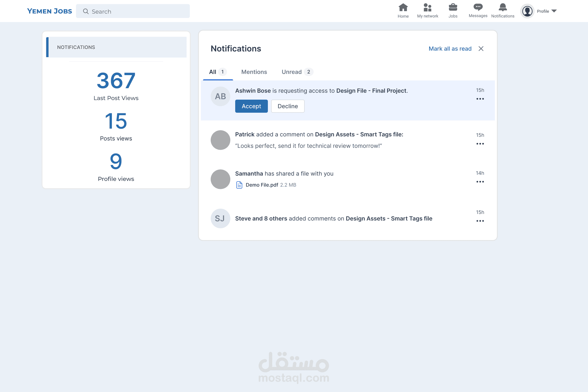
Task: Decline the Design File access request
Action: pyautogui.click(x=287, y=106)
